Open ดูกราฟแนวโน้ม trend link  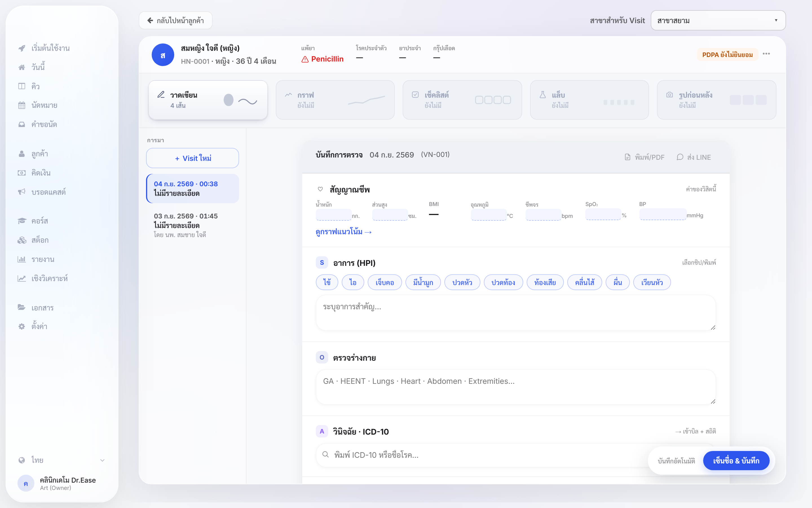[344, 232]
